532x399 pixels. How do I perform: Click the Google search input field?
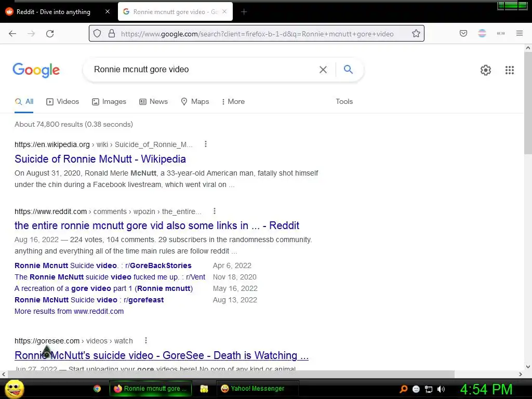204,70
